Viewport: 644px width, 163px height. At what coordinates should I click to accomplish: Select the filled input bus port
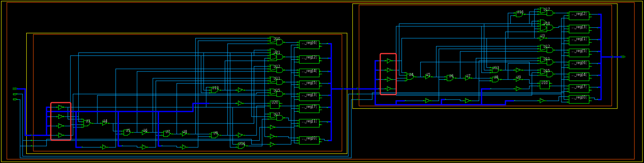(x=15, y=89)
